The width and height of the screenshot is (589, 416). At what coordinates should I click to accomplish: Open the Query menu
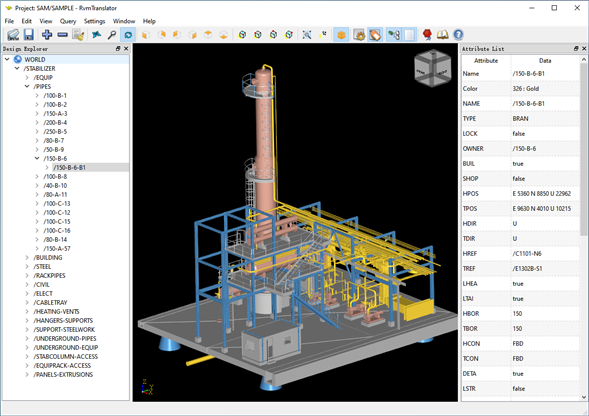[68, 21]
